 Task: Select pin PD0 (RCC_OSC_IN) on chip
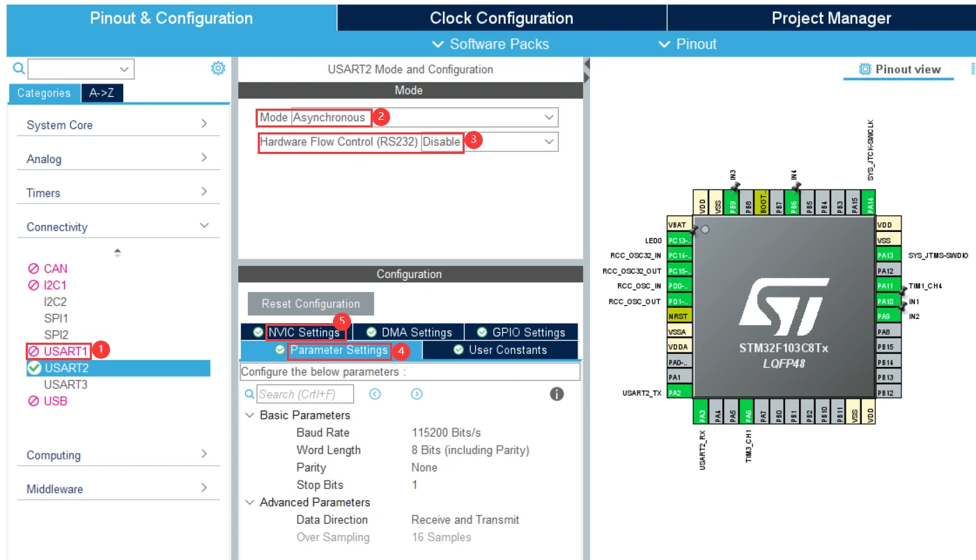point(679,286)
